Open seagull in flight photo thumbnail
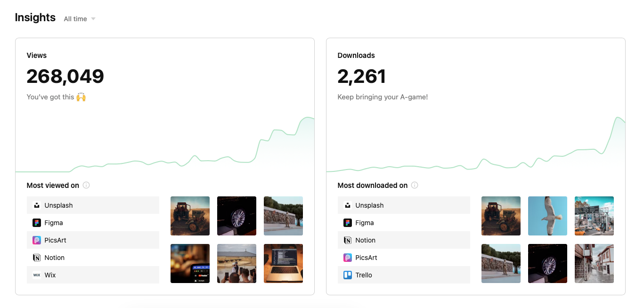Screen dimensions: 644x308 click(547, 216)
